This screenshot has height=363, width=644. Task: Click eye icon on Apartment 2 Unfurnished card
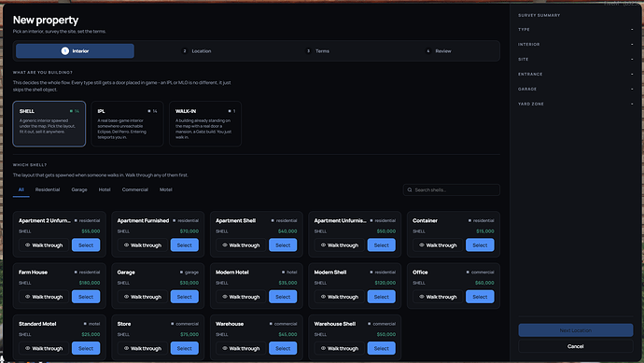point(27,245)
